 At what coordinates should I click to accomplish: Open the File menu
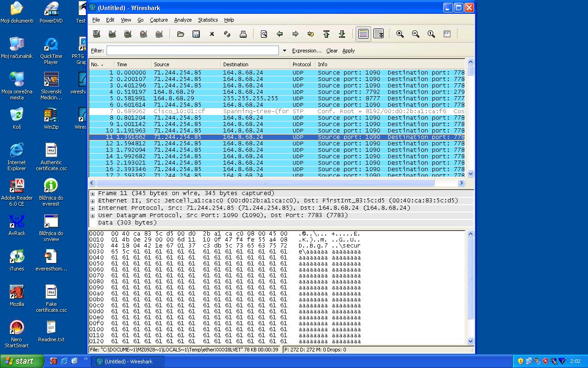[x=96, y=20]
